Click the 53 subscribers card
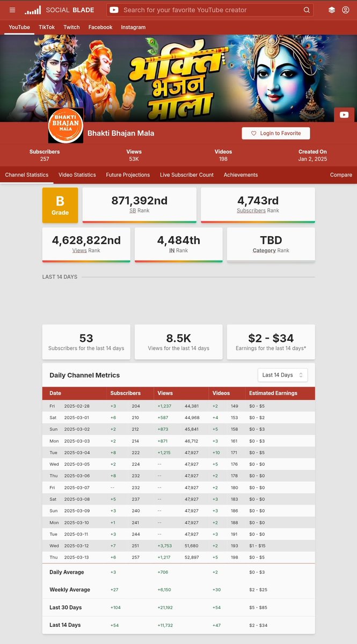The height and width of the screenshot is (644, 357). pos(86,342)
